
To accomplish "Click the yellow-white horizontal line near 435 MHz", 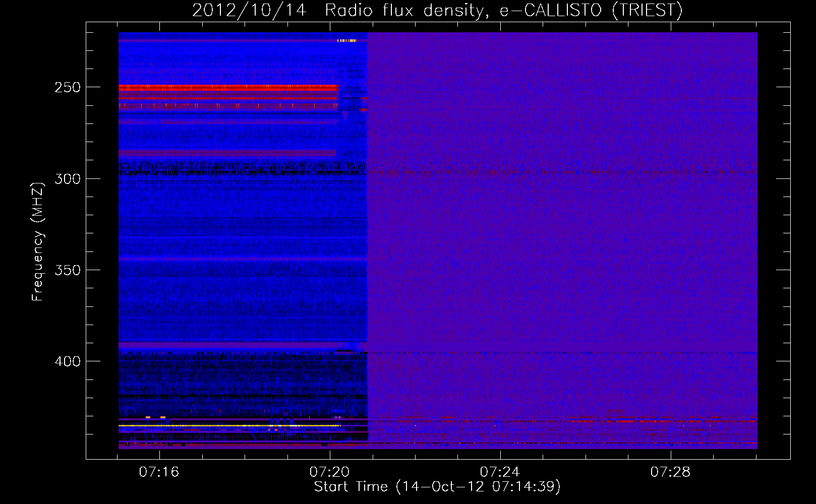I will (229, 426).
